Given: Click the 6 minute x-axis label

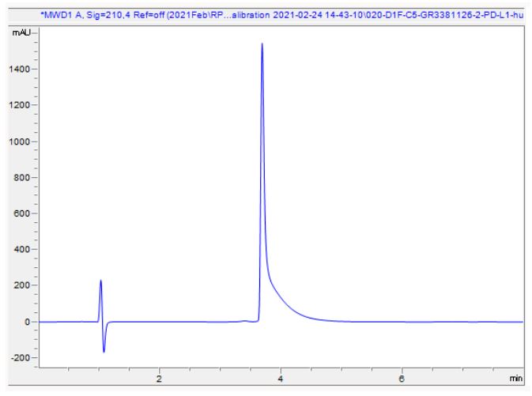Looking at the screenshot, I should [402, 379].
